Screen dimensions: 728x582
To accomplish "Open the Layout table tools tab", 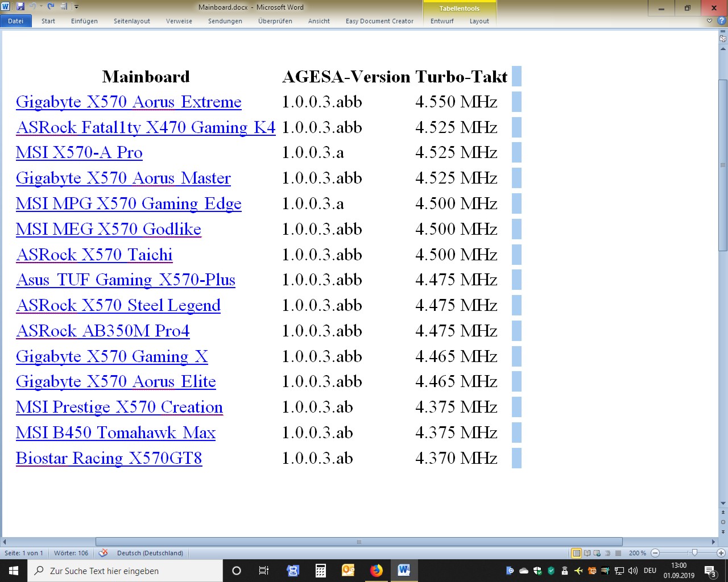I will pos(479,21).
